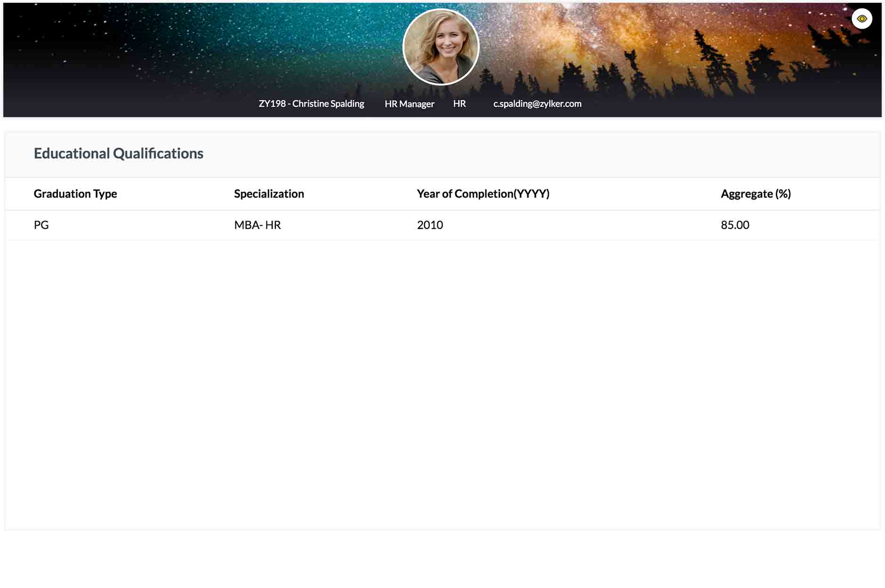Click the Educational Qualifications section heading

click(x=119, y=153)
